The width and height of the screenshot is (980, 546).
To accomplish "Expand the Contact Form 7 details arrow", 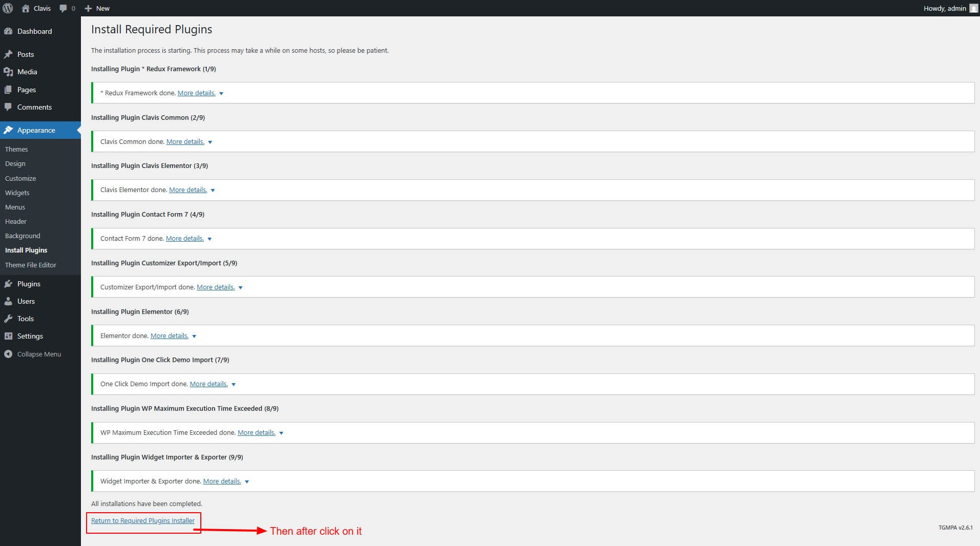I will pyautogui.click(x=210, y=239).
